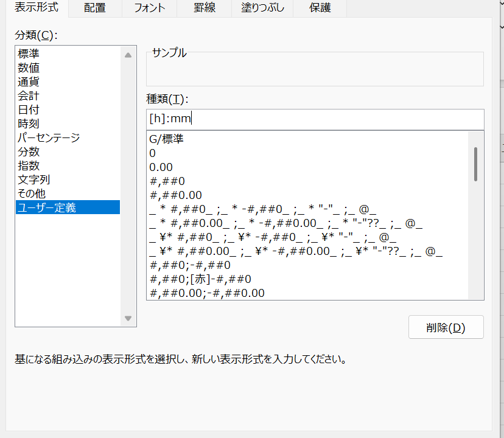The width and height of the screenshot is (504, 438).
Task: Select the 罫線 tab
Action: tap(204, 9)
